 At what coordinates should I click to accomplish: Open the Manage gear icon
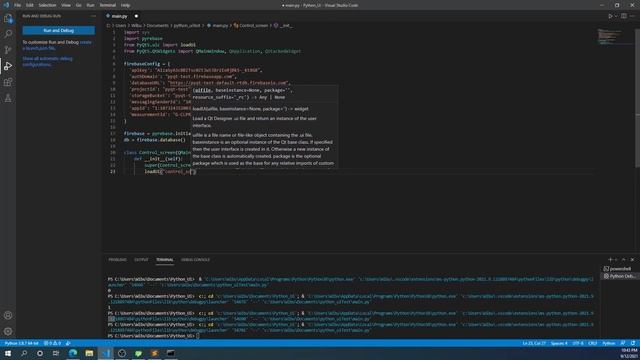(8, 331)
